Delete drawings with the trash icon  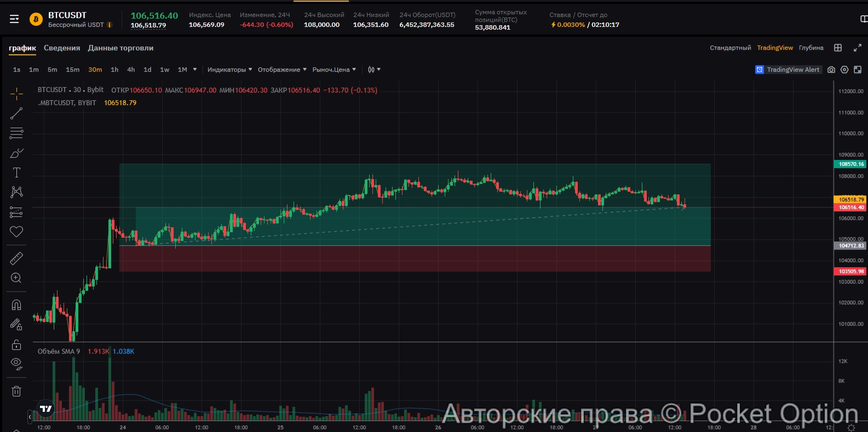click(16, 391)
